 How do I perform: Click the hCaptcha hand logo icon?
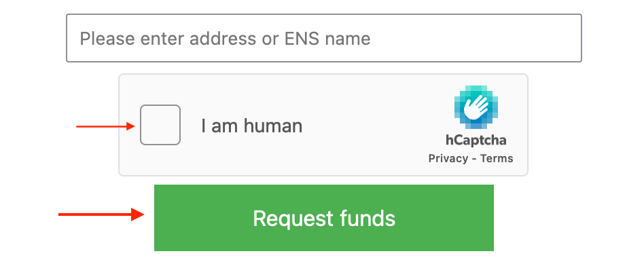tap(476, 107)
